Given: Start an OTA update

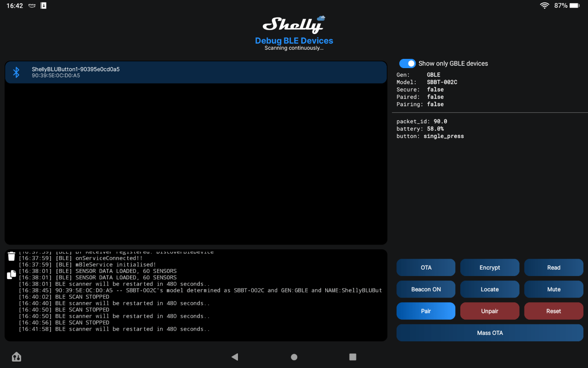Looking at the screenshot, I should click(x=426, y=267).
